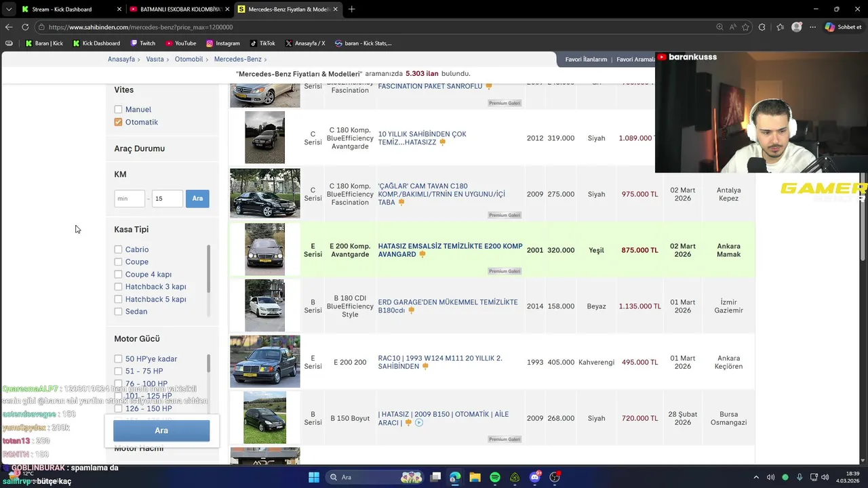Open the Twitch bookmark
The width and height of the screenshot is (868, 488).
point(142,43)
